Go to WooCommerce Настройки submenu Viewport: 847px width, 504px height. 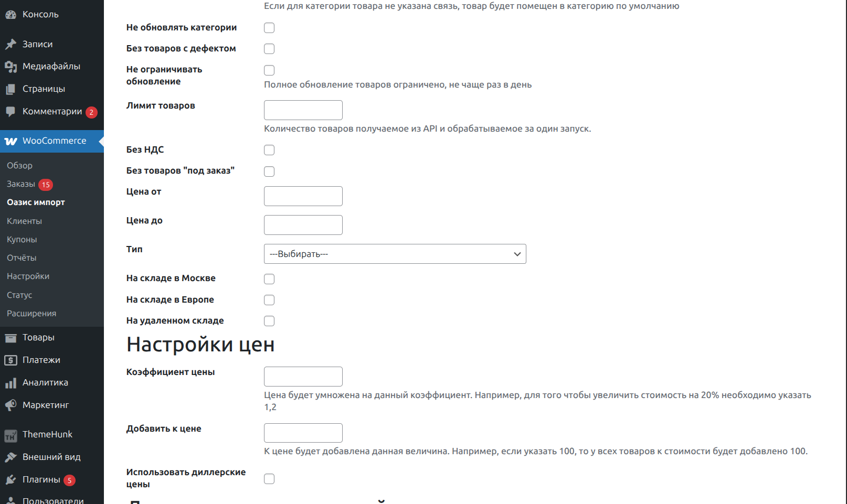tap(28, 276)
